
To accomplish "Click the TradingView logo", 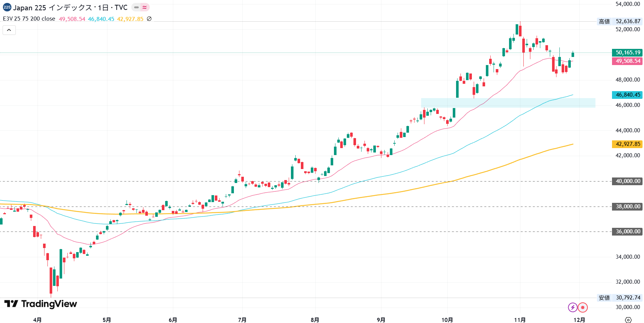I will tap(40, 304).
